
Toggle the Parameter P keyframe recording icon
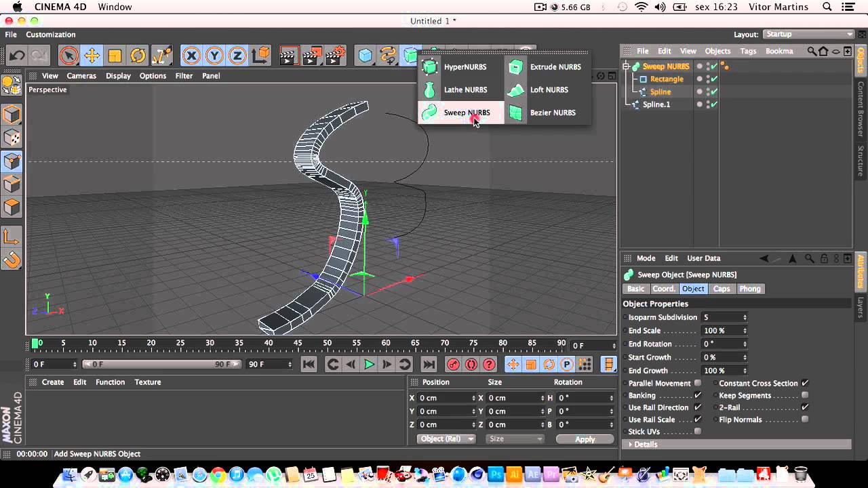[566, 365]
